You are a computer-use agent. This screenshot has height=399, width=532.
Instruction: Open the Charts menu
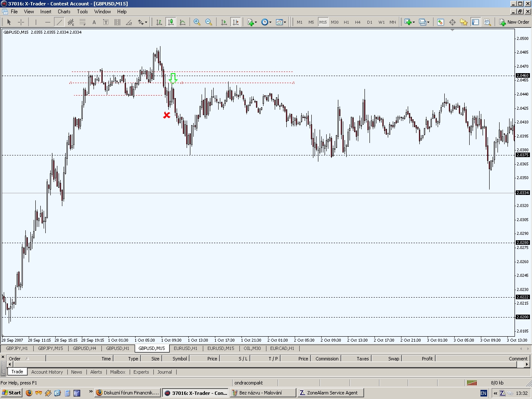[x=64, y=12]
